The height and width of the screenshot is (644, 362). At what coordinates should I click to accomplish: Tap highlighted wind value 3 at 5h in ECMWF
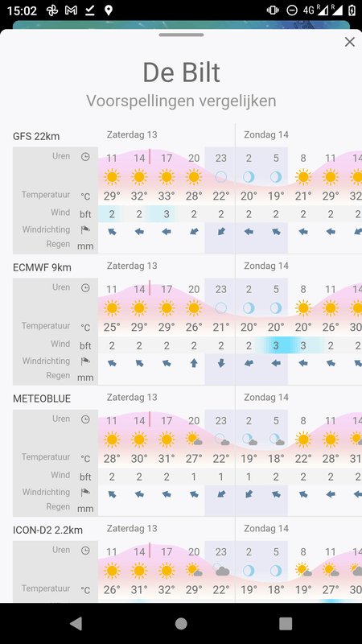[x=276, y=346]
